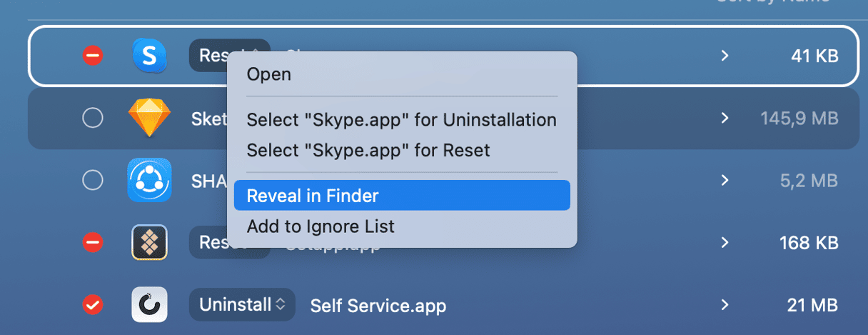The height and width of the screenshot is (335, 868).
Task: Click the Sketch diamond app icon
Action: coord(150,118)
